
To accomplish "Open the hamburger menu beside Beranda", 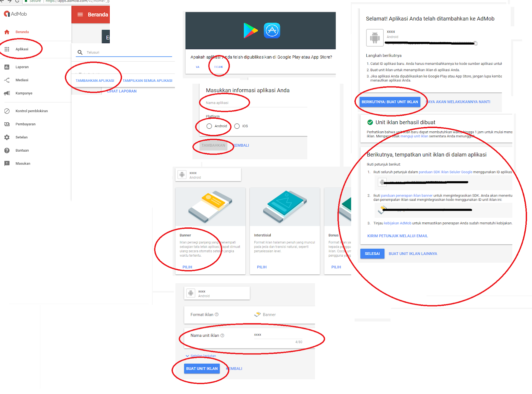I will 80,15.
